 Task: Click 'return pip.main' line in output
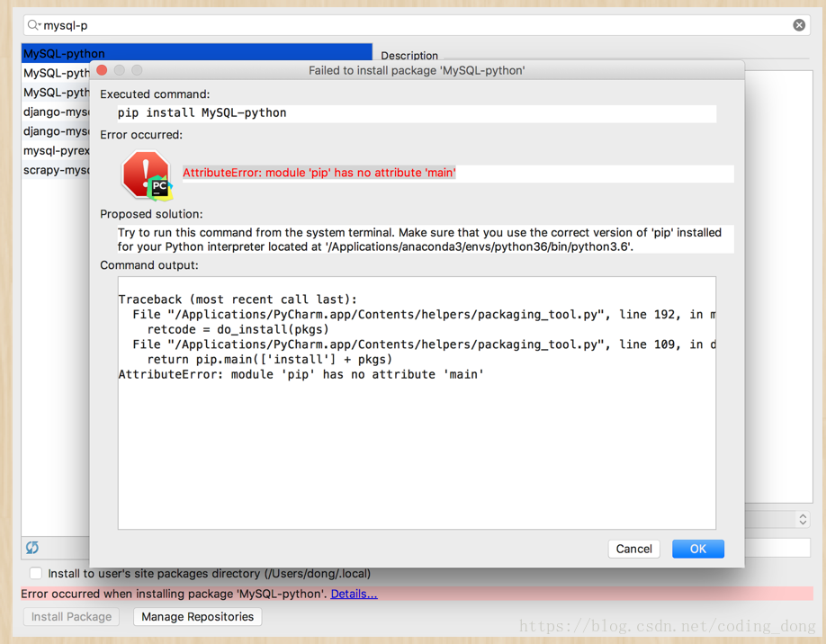(x=270, y=359)
